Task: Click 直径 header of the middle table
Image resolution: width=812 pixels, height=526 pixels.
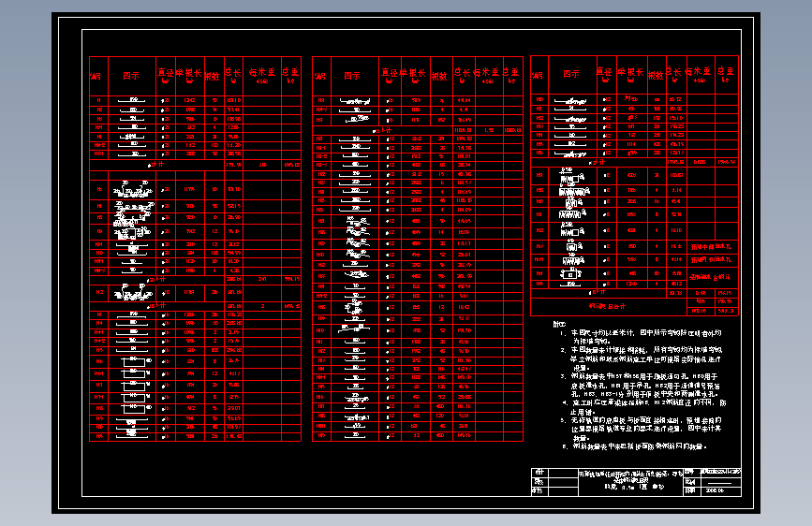Action: coord(390,76)
